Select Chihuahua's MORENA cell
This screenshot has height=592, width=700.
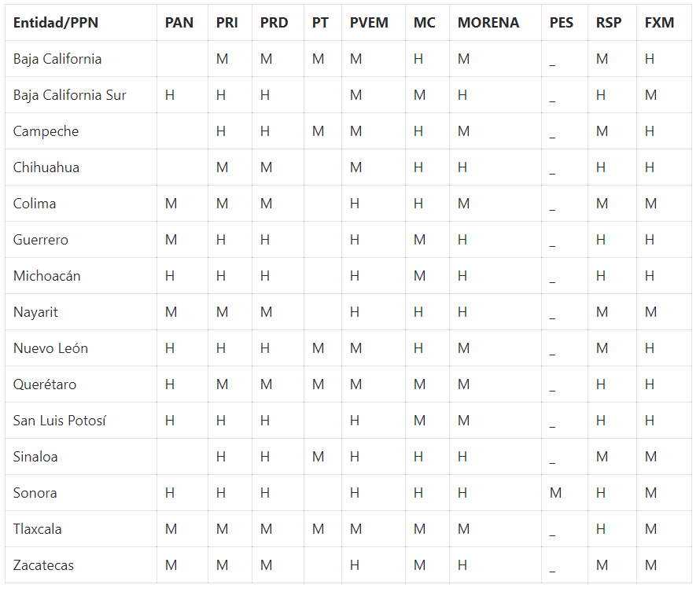coord(462,167)
